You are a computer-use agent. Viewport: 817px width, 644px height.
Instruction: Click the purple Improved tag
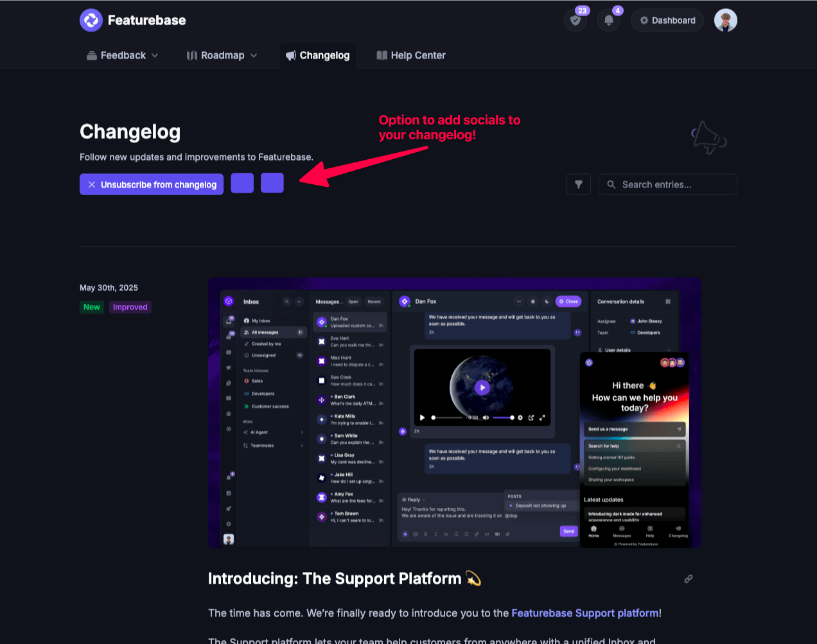[130, 307]
